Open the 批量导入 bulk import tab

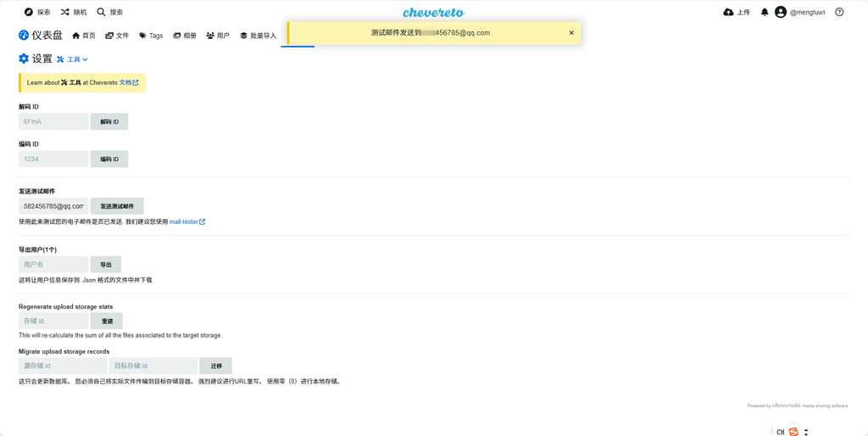pyautogui.click(x=258, y=36)
